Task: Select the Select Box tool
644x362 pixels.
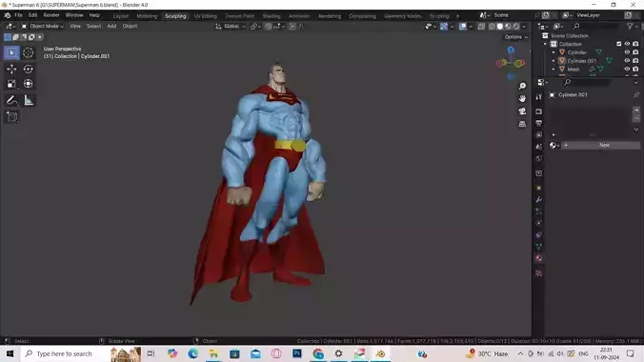Action: [11, 52]
